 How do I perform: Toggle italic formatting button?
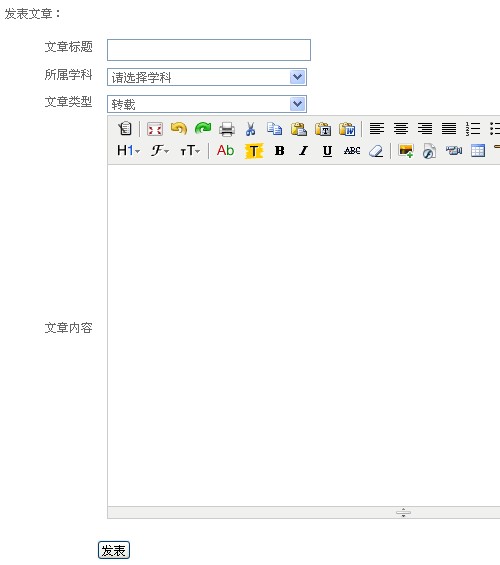(304, 151)
